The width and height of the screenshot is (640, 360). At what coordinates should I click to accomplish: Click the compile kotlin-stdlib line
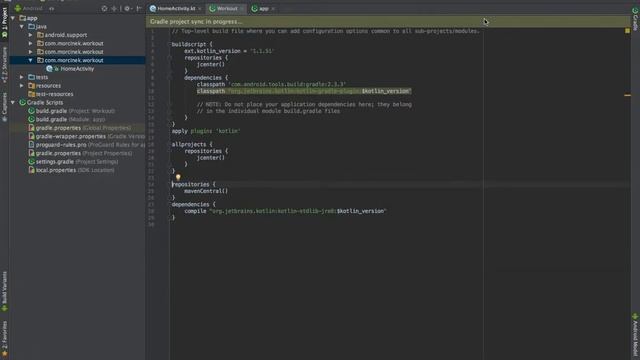285,211
